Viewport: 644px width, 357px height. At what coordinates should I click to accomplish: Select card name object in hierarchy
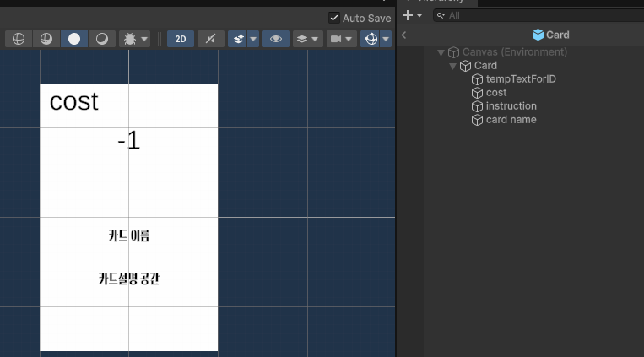511,120
